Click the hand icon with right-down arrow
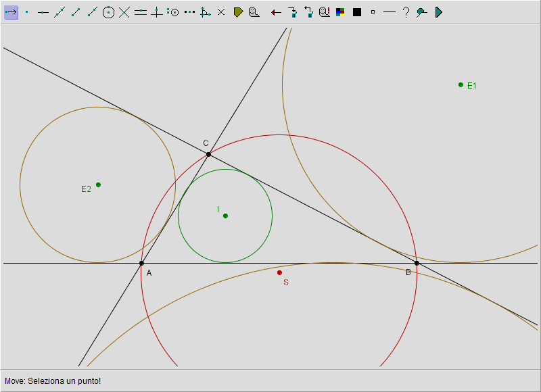Image resolution: width=541 pixels, height=392 pixels. tap(293, 12)
